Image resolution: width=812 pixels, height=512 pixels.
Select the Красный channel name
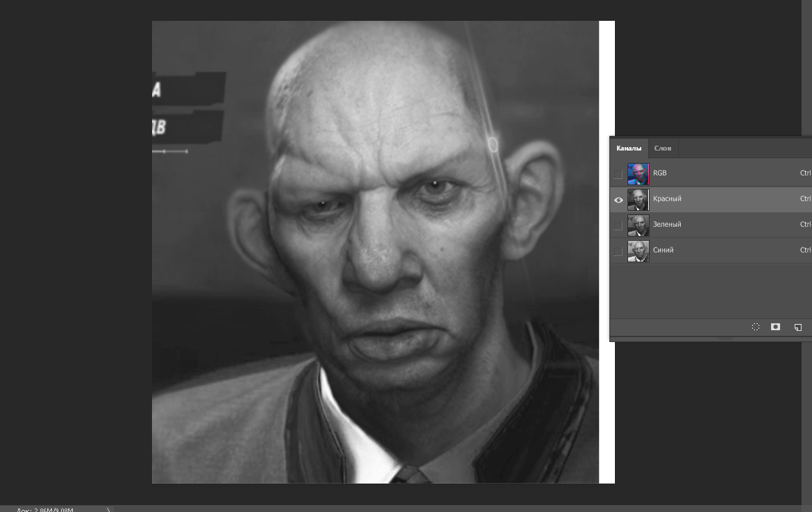pyautogui.click(x=667, y=199)
